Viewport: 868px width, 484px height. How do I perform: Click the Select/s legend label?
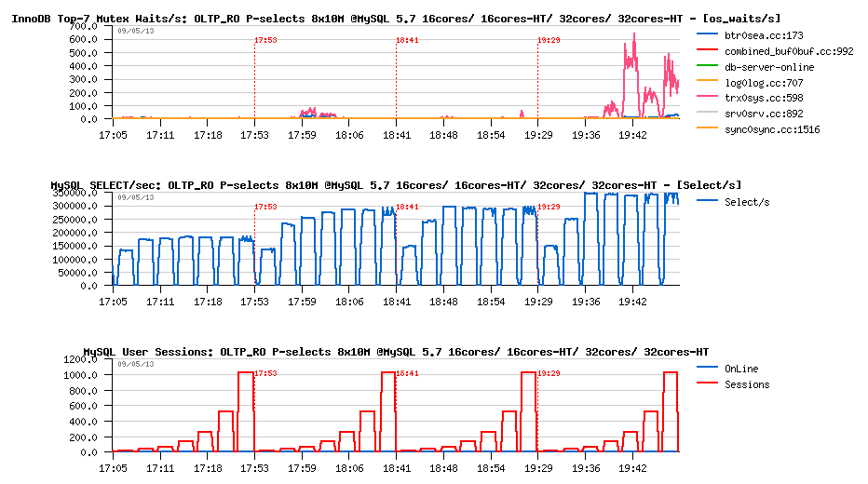pos(747,203)
